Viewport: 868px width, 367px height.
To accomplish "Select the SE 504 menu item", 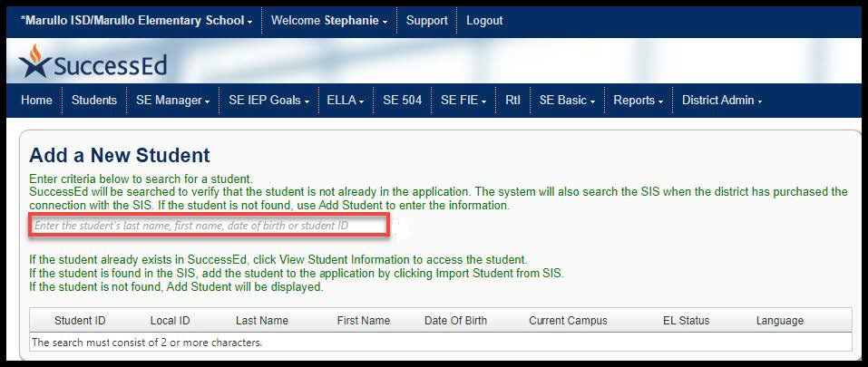I will pyautogui.click(x=403, y=100).
